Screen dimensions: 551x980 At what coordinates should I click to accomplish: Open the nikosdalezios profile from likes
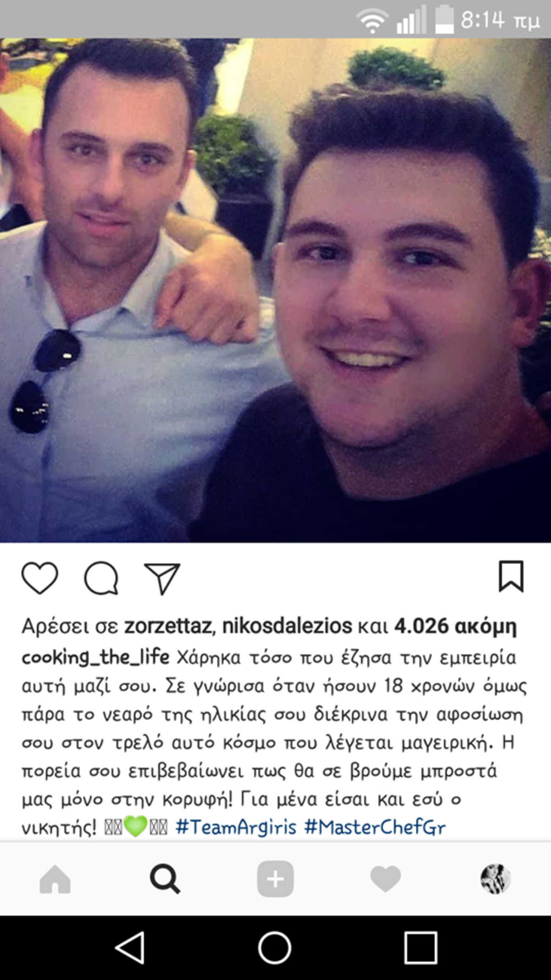[287, 626]
